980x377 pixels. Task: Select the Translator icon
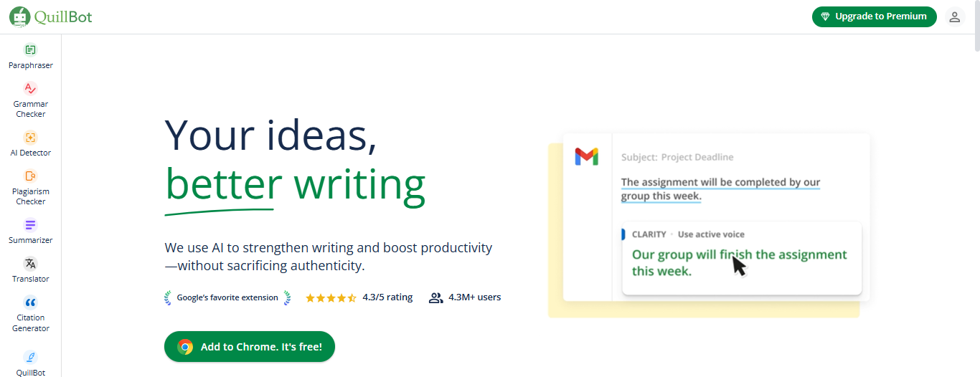[x=30, y=264]
